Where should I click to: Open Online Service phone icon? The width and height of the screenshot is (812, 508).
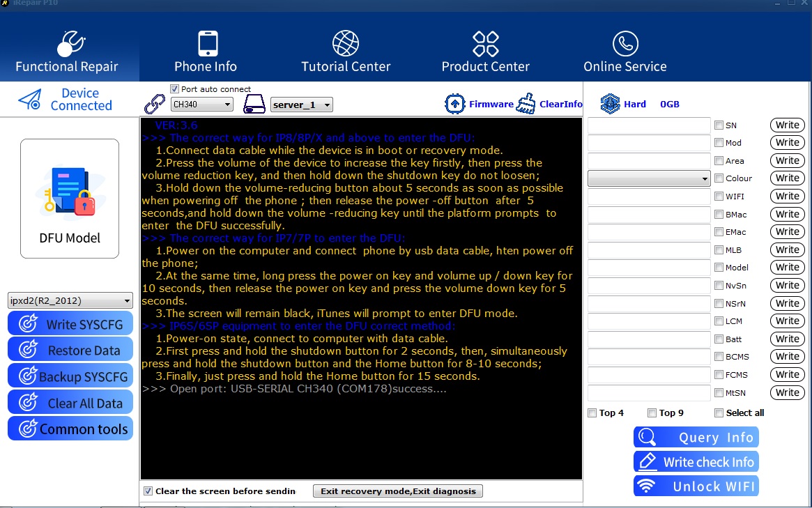(x=625, y=44)
